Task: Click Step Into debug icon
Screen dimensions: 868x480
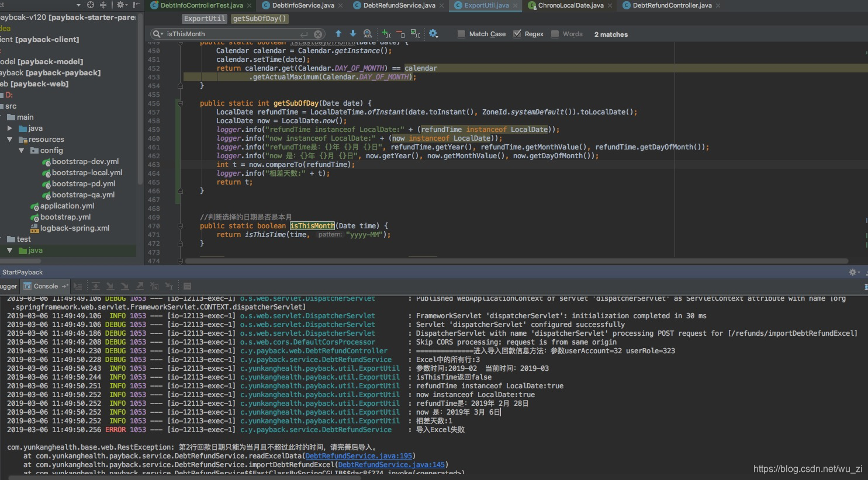Action: (110, 286)
